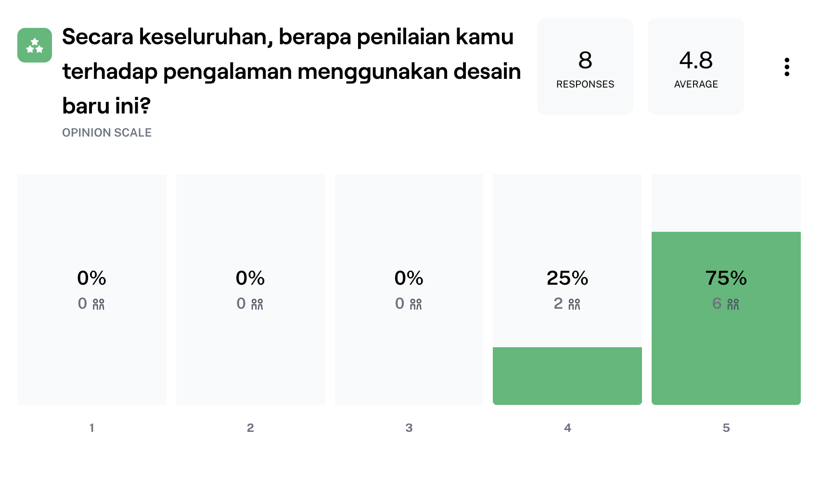This screenshot has height=504, width=822.
Task: Click the question title text
Action: click(x=292, y=71)
